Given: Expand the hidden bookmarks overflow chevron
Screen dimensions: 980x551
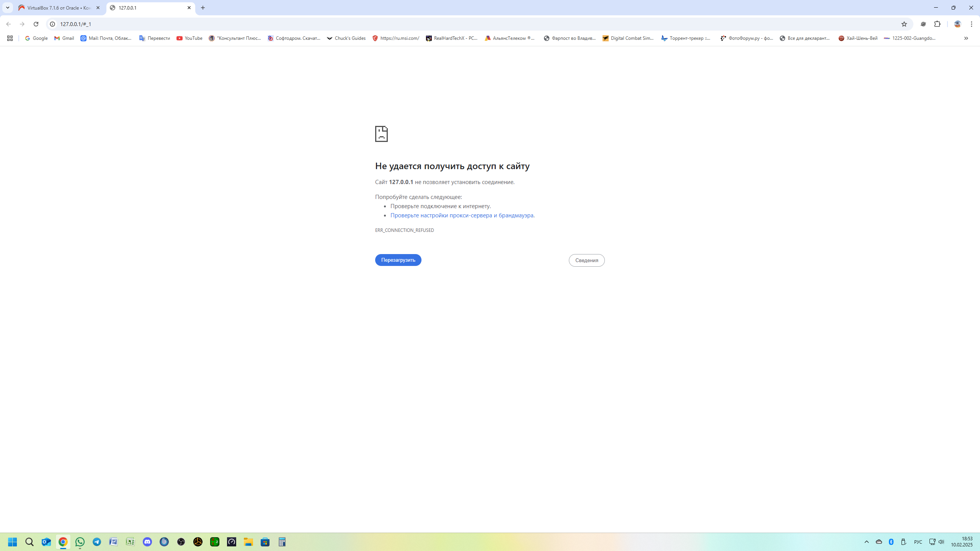Looking at the screenshot, I should (966, 38).
